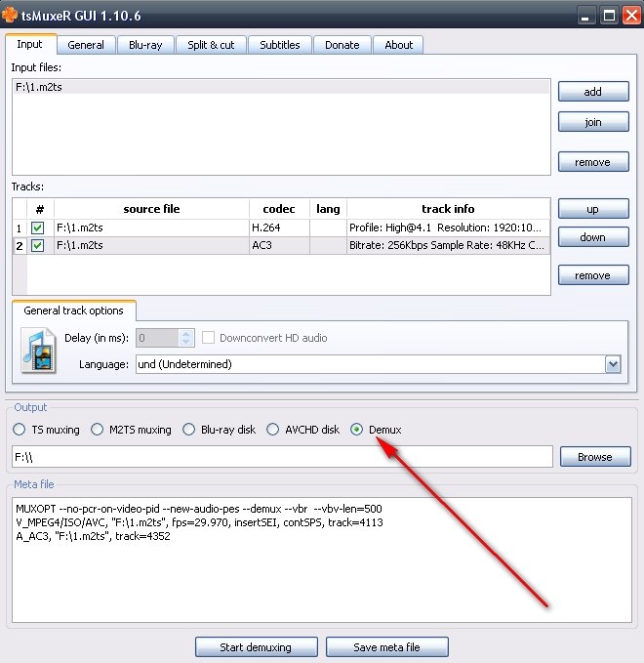Click the output path field

coord(282,457)
